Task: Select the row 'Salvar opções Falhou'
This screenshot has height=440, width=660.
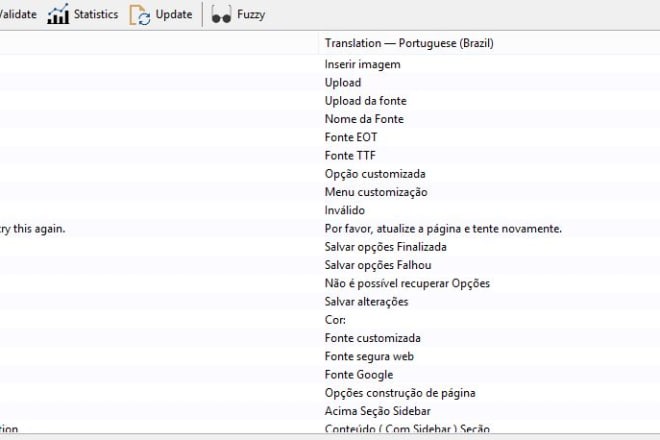Action: pos(378,265)
